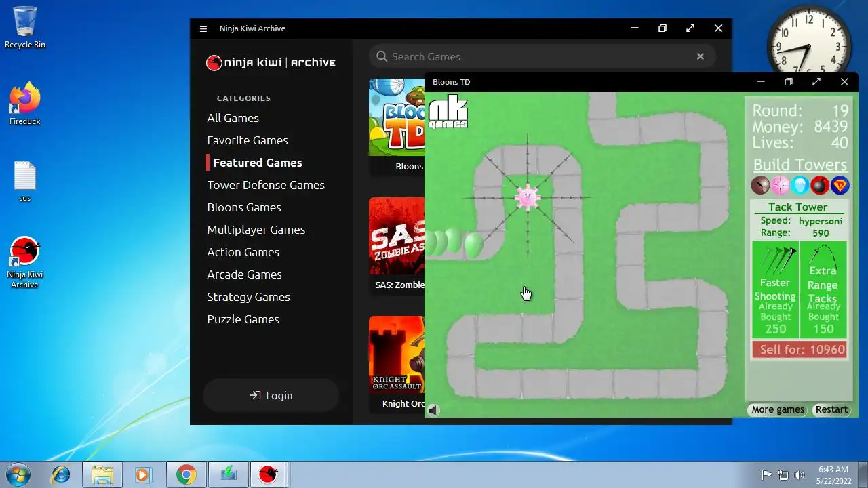This screenshot has height=488, width=868.
Task: Select the Bomb Tower build icon
Action: coord(820,185)
